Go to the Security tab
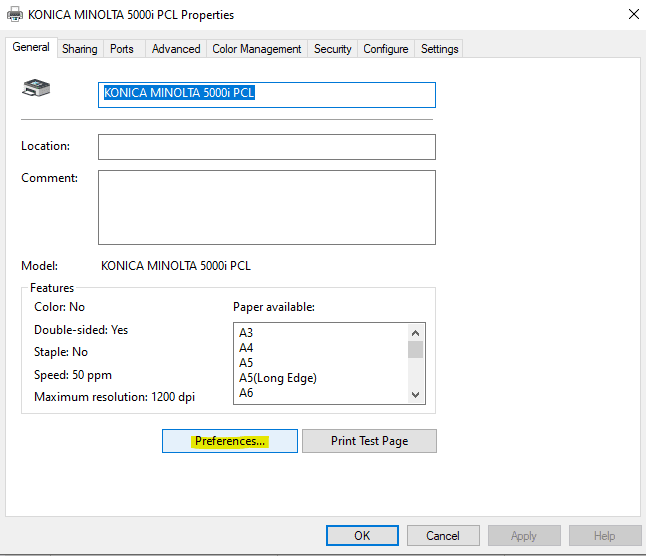646x556 pixels. pyautogui.click(x=332, y=49)
